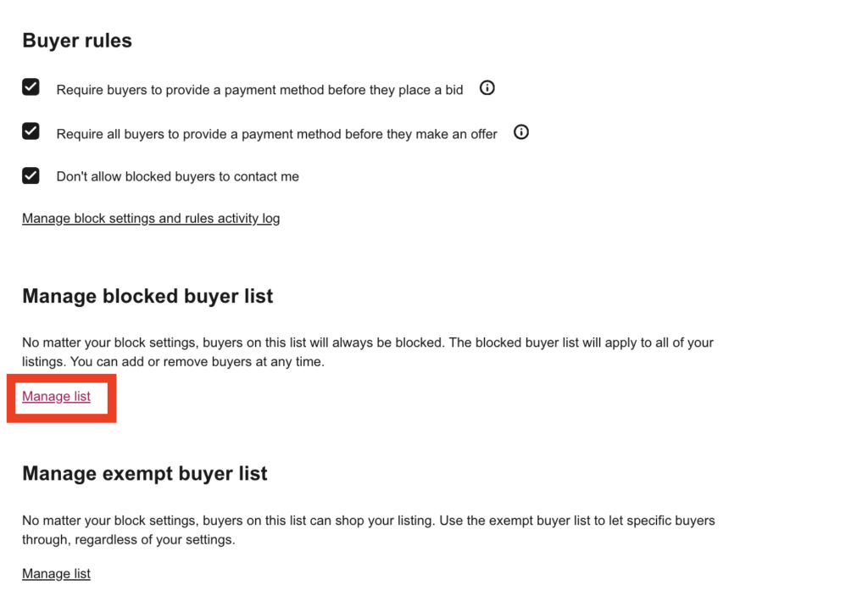Open Manage list under blocked buyer list
Screen dimensions: 868x596
pyautogui.click(x=57, y=397)
